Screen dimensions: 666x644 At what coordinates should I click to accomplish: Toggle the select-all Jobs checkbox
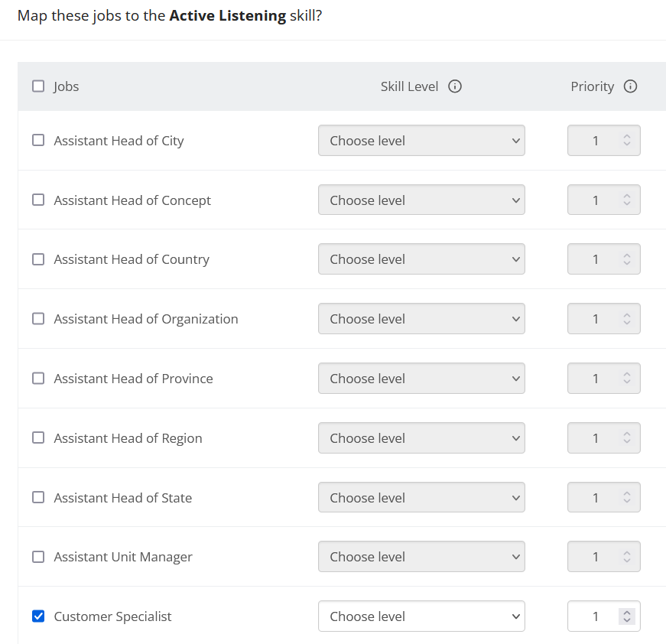click(x=38, y=86)
